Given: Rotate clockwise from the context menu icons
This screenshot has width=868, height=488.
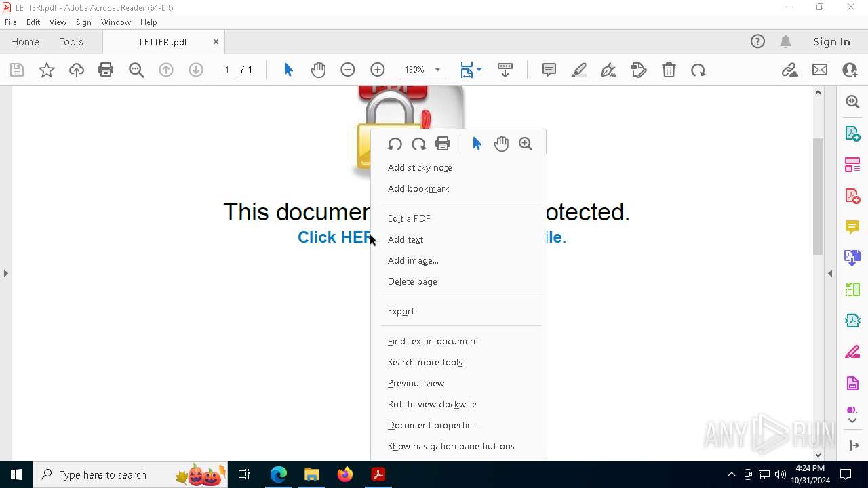Looking at the screenshot, I should [x=418, y=144].
